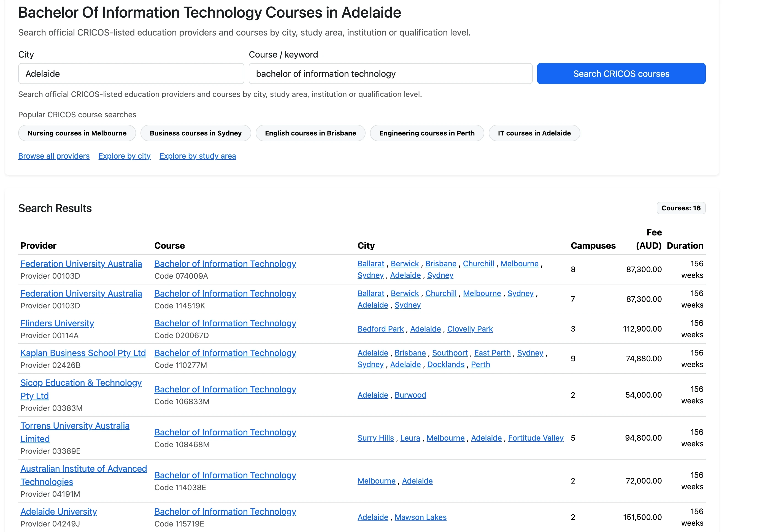757x532 pixels.
Task: Open Adelaide University Bachelor of Information Technology course
Action: pos(225,511)
